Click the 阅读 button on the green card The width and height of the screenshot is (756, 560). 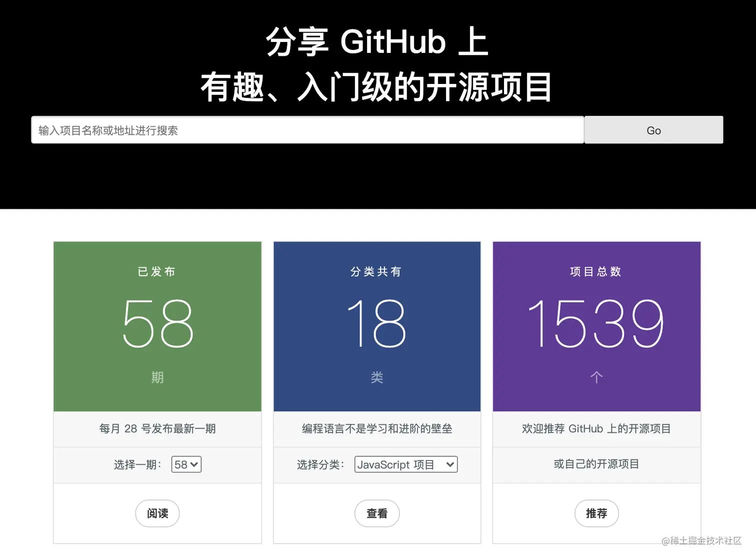157,514
